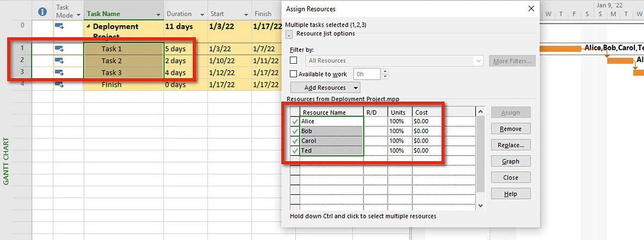This screenshot has width=644, height=240.
Task: Click resource list scrollbar up arrow
Action: (481, 112)
